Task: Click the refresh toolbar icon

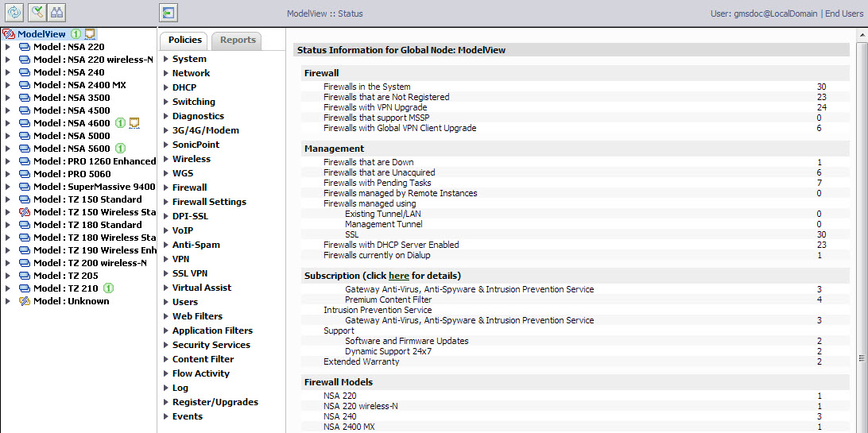Action: 14,12
